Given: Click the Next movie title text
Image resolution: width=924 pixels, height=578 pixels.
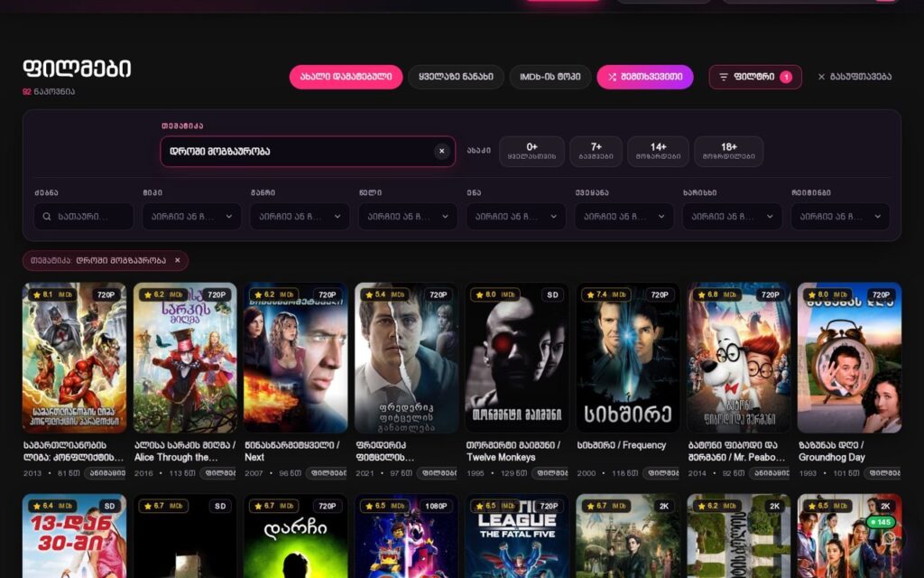Looking at the screenshot, I should click(x=291, y=452).
